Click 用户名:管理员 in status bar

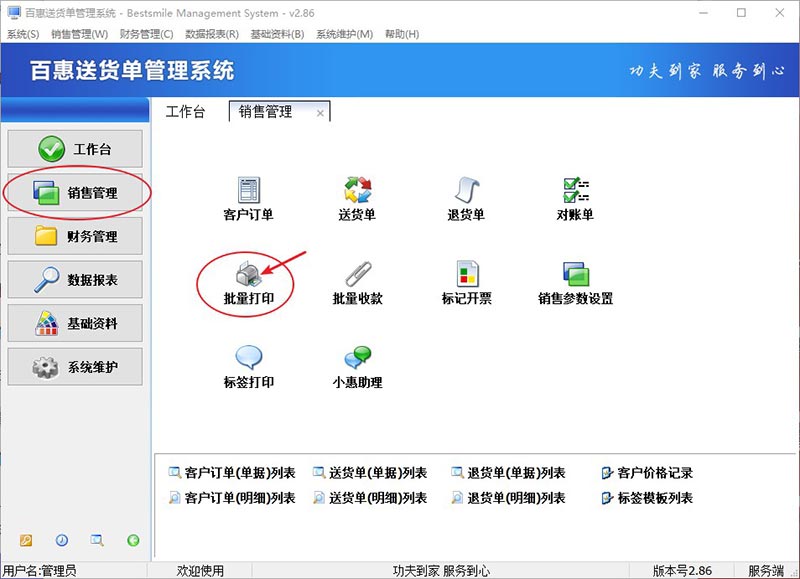tap(39, 571)
